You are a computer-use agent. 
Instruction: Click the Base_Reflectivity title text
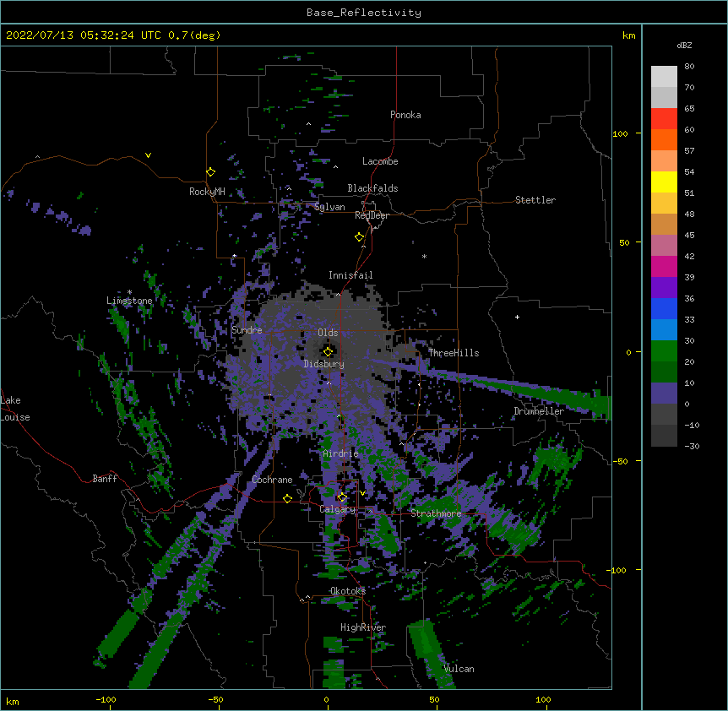pos(364,13)
